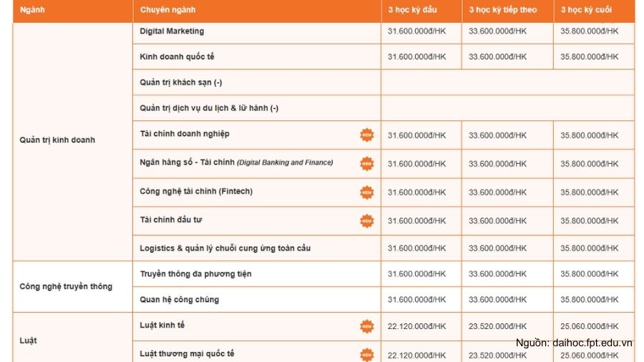Viewport: 644px width, 362px height.
Task: Click Logistics first-term fee 31.600.000đ/HK
Action: 417,248
